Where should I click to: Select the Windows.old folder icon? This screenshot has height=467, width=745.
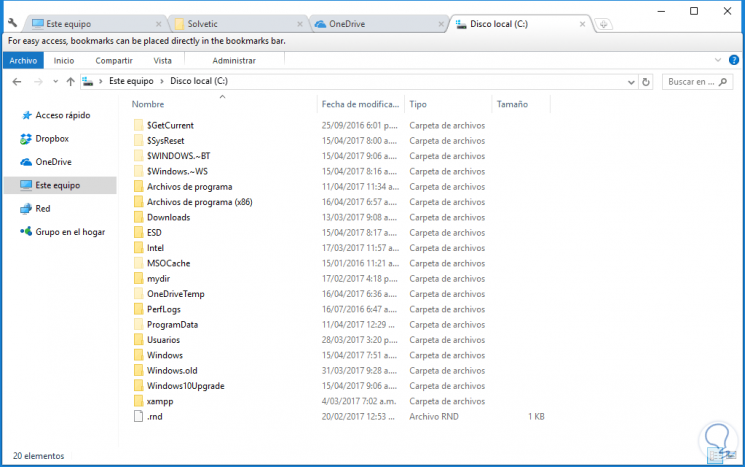pyautogui.click(x=138, y=371)
